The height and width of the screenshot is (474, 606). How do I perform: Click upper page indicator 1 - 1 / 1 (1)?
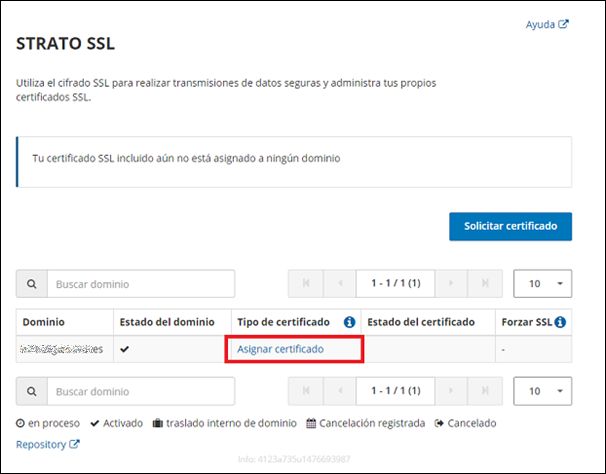pyautogui.click(x=395, y=283)
